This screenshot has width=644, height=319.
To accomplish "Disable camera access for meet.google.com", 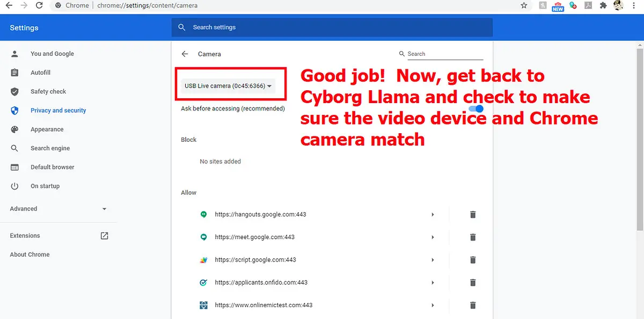I will pos(473,237).
